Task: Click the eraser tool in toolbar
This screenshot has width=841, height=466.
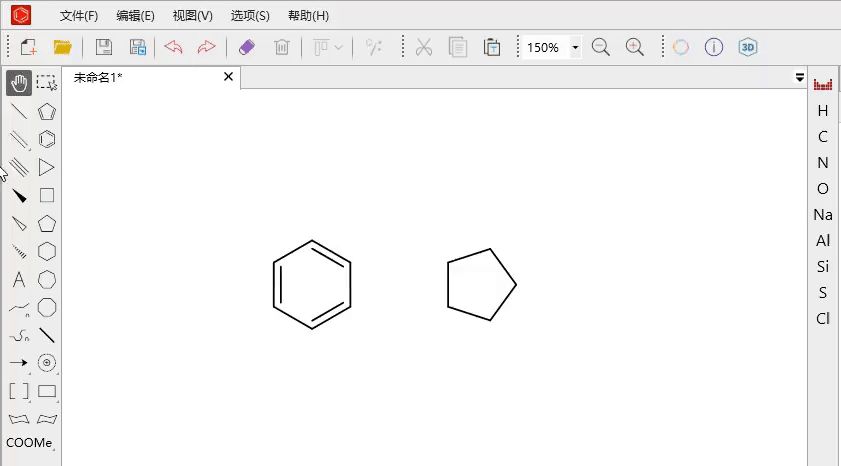Action: point(247,47)
